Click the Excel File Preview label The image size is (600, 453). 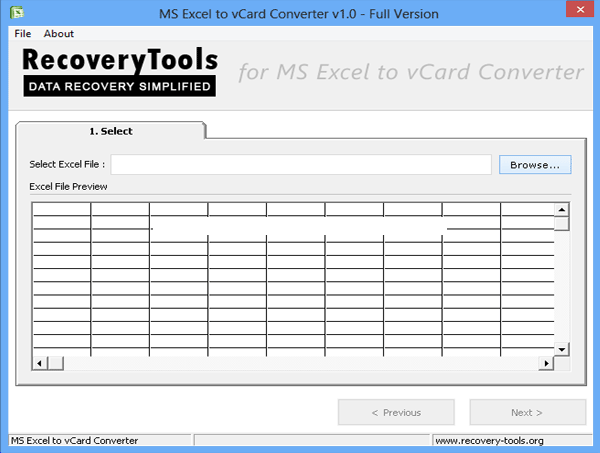[68, 187]
